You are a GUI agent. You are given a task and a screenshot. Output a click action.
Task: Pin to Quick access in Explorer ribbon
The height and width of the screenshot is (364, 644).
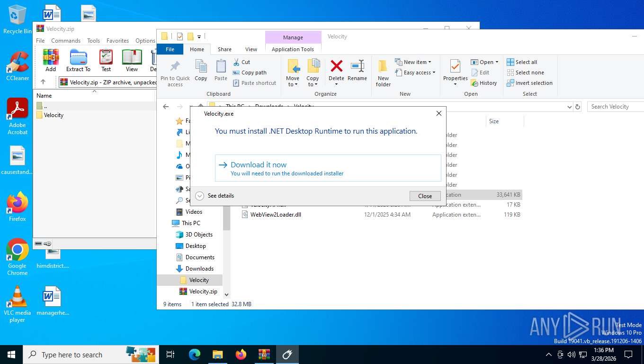(175, 73)
